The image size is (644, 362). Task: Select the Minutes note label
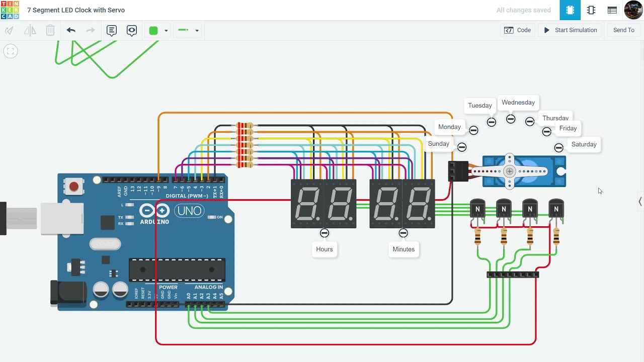[404, 249]
